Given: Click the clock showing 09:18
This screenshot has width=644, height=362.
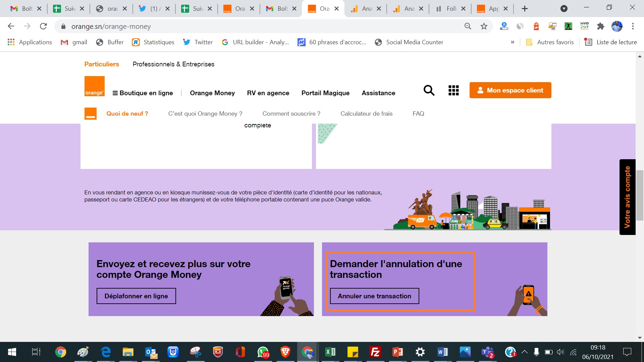Looking at the screenshot, I should pyautogui.click(x=598, y=348).
